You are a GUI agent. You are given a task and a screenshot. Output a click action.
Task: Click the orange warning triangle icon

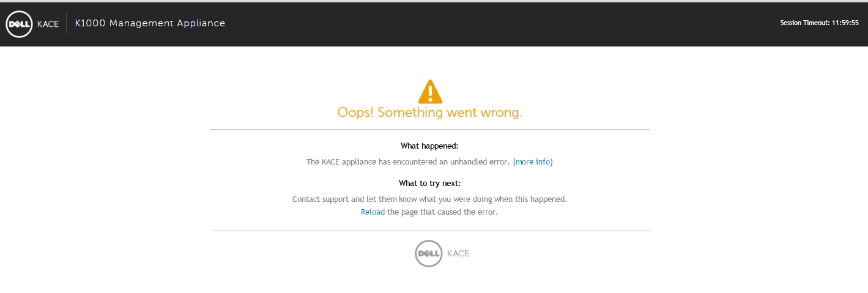pyautogui.click(x=430, y=92)
